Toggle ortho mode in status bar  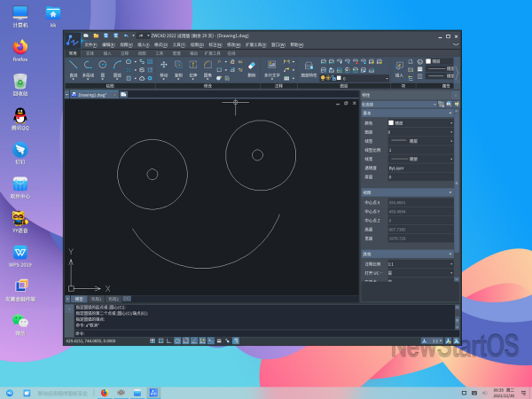(x=169, y=340)
